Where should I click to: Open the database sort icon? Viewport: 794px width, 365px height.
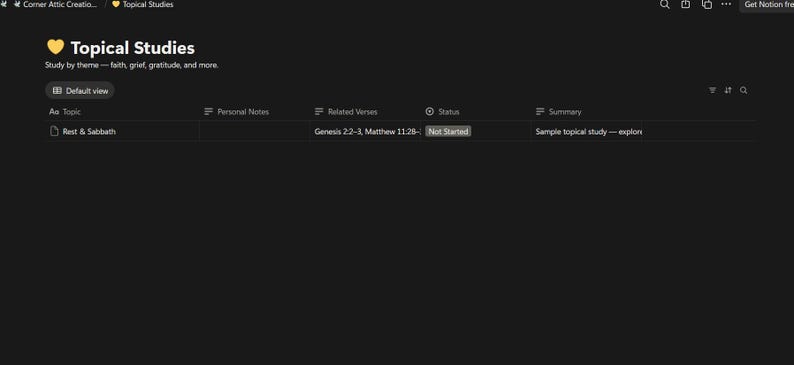(728, 91)
